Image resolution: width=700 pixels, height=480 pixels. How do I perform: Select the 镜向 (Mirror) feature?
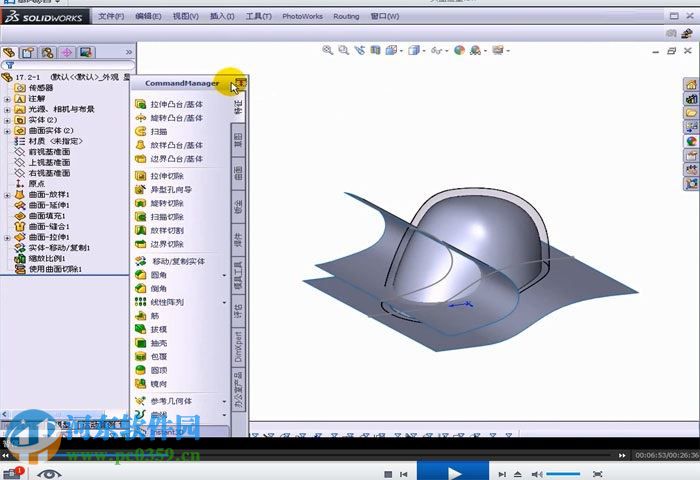tap(151, 384)
